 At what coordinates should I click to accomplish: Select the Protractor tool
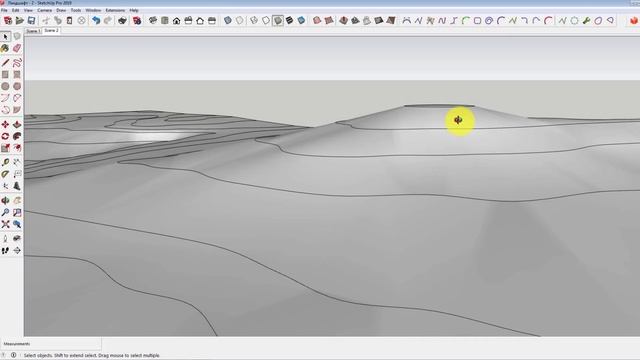click(x=5, y=174)
